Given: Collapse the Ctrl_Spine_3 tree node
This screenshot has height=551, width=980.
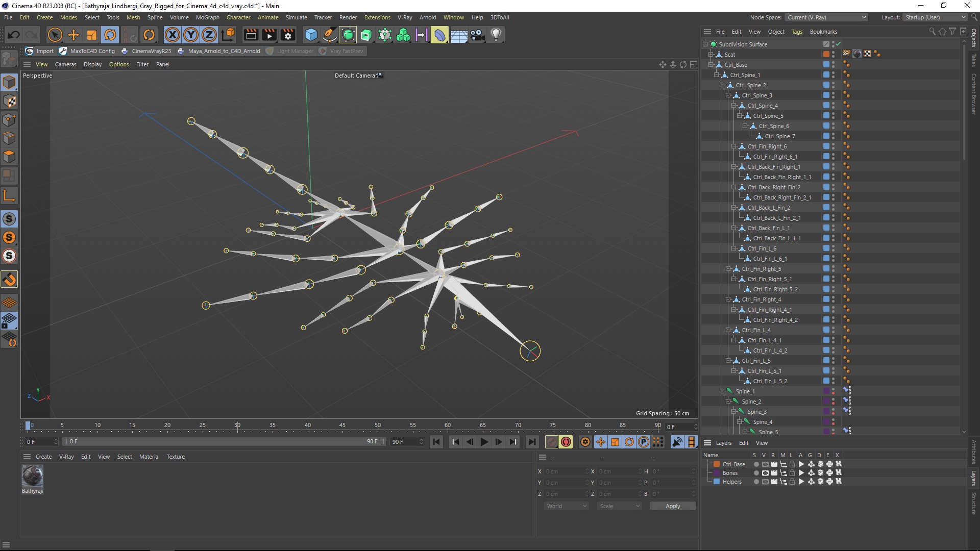Looking at the screenshot, I should [x=728, y=95].
